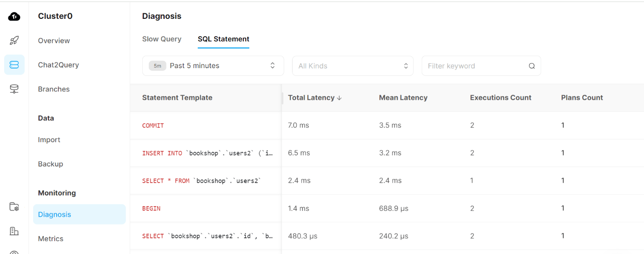Open the data service database icon
Screen dimensions: 644x254
coord(14,89)
